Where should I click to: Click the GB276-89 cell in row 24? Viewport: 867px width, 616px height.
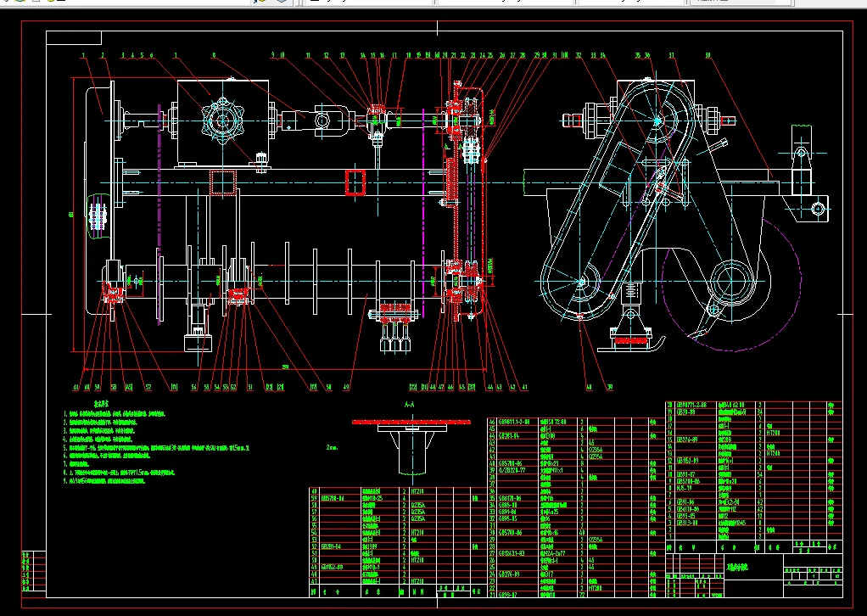click(x=509, y=574)
